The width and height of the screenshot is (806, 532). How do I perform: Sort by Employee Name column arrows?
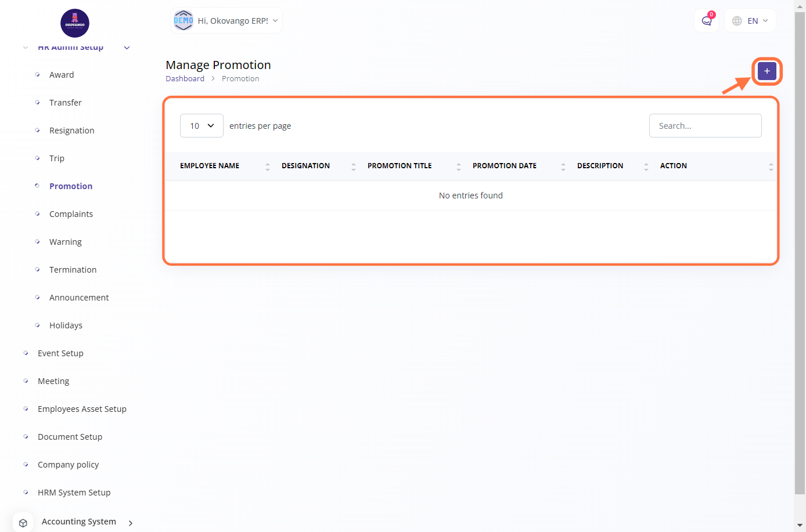[268, 167]
